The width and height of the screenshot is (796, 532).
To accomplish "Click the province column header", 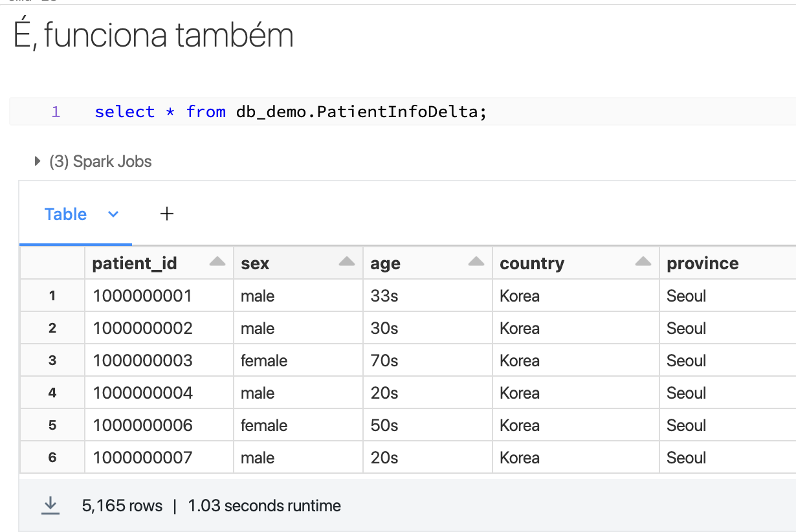I will (728, 263).
